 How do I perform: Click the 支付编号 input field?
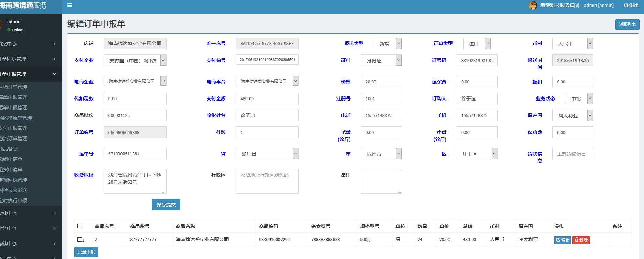(267, 60)
